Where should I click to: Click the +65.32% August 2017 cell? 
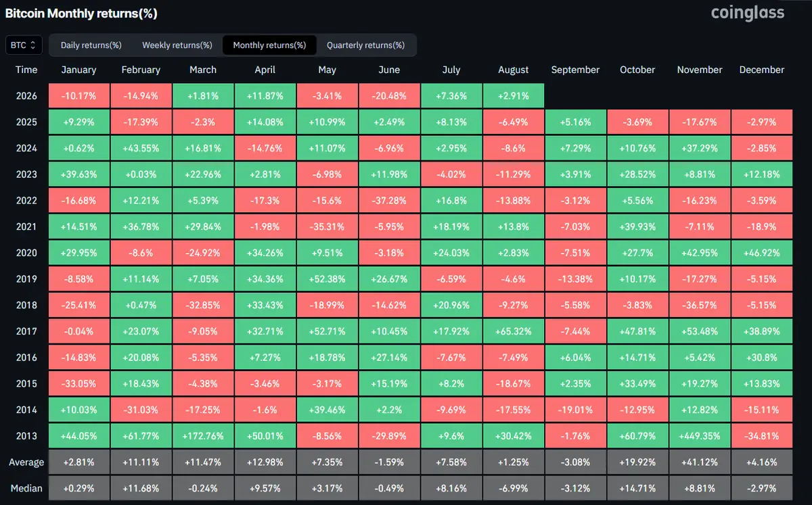pos(514,331)
